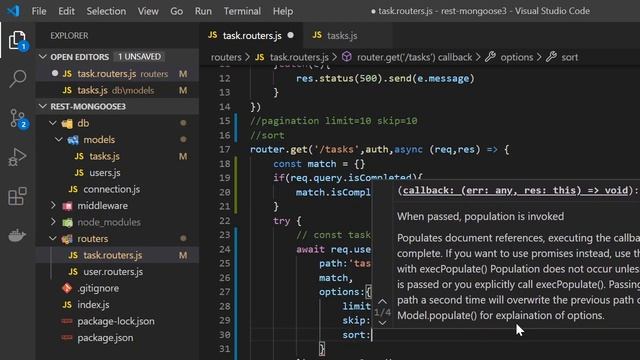
Task: Click the models folder icon
Action: [x=73, y=140]
